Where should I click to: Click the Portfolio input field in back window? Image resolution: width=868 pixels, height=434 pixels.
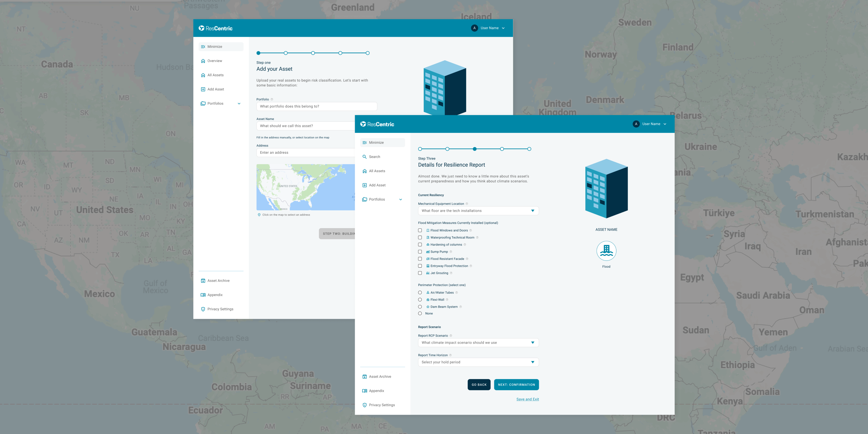[x=316, y=106]
